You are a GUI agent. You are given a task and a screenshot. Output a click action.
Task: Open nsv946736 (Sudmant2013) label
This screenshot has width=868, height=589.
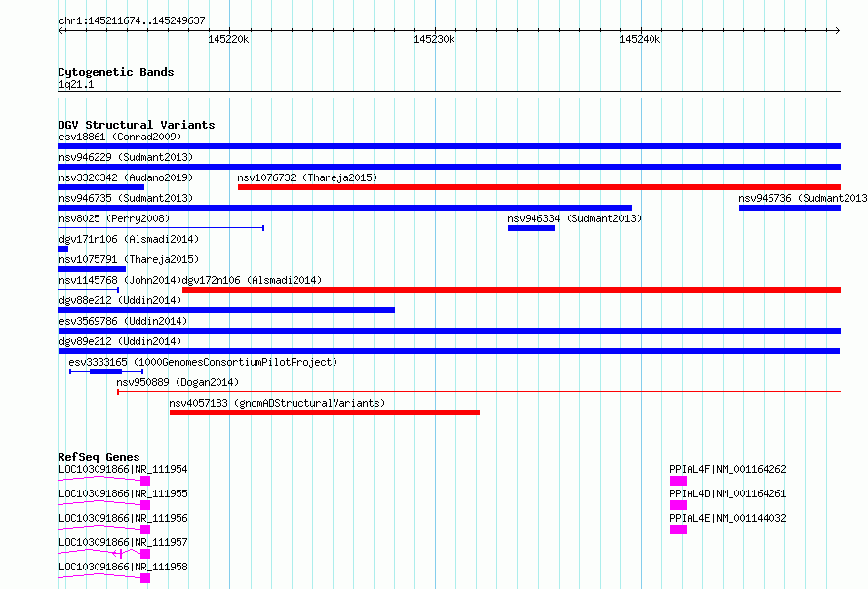[x=803, y=198]
